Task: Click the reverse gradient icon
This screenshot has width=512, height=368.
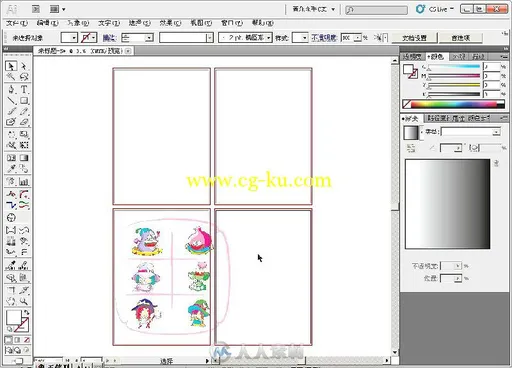Action: (x=411, y=148)
